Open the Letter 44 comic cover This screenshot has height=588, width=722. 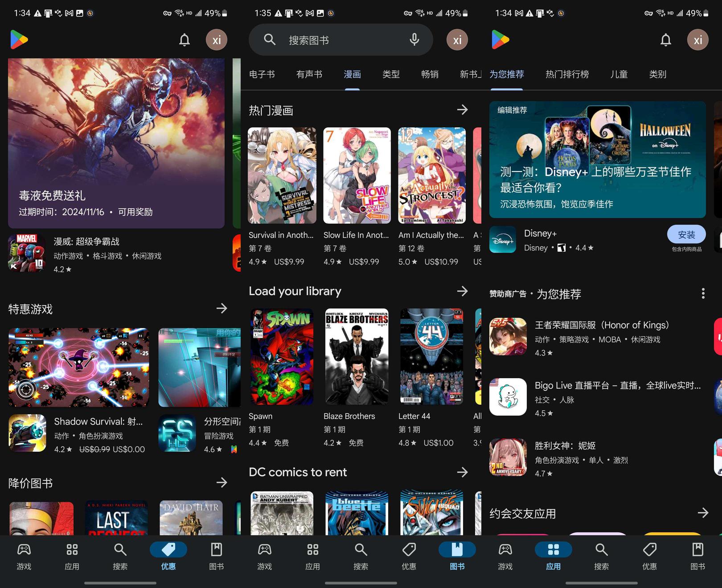431,356
